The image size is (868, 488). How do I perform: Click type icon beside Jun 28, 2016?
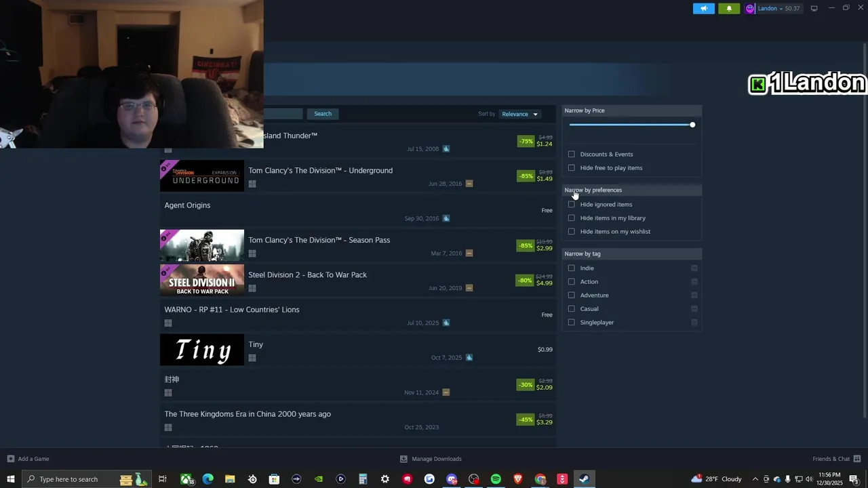click(469, 184)
